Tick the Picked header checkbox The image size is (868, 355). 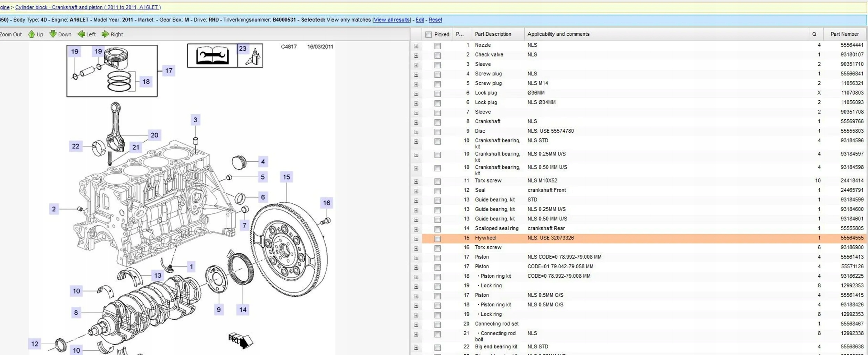(428, 34)
